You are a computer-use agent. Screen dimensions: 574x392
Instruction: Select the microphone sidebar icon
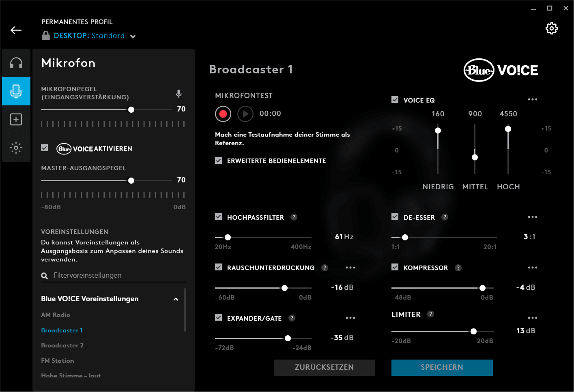pyautogui.click(x=16, y=91)
